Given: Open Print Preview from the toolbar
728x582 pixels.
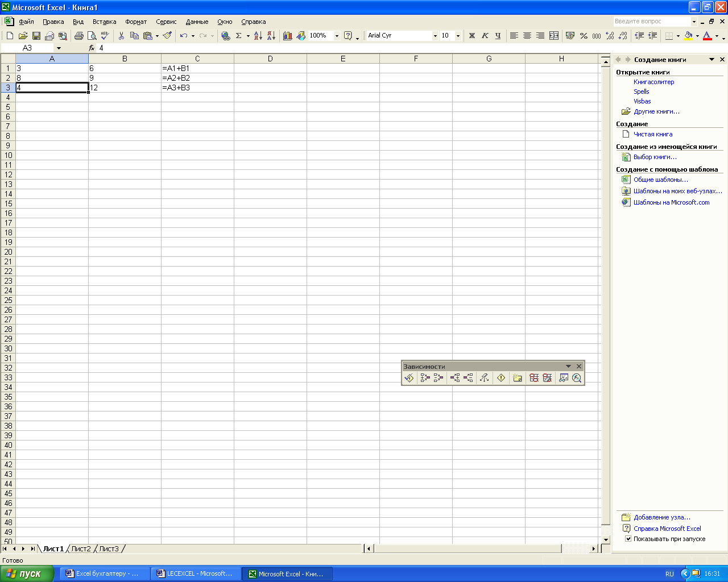Looking at the screenshot, I should (x=92, y=36).
